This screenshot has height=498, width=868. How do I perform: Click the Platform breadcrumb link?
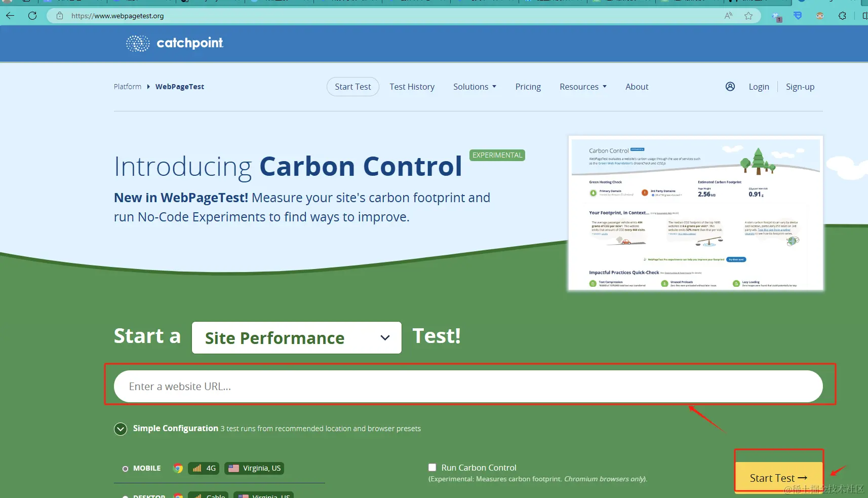tap(128, 87)
